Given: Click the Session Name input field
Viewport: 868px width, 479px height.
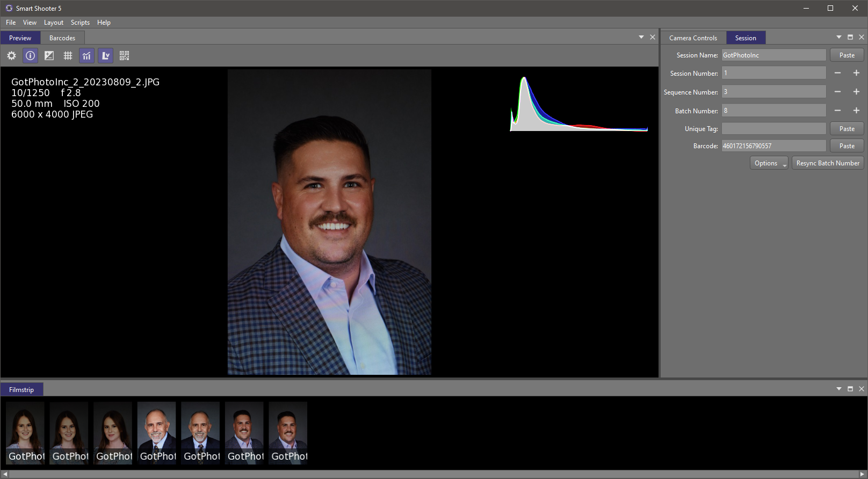Looking at the screenshot, I should pyautogui.click(x=773, y=55).
